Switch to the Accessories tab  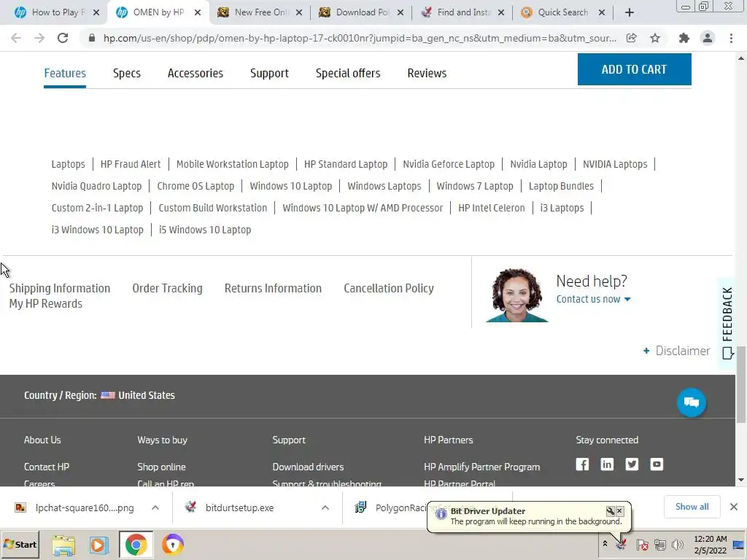[196, 74]
